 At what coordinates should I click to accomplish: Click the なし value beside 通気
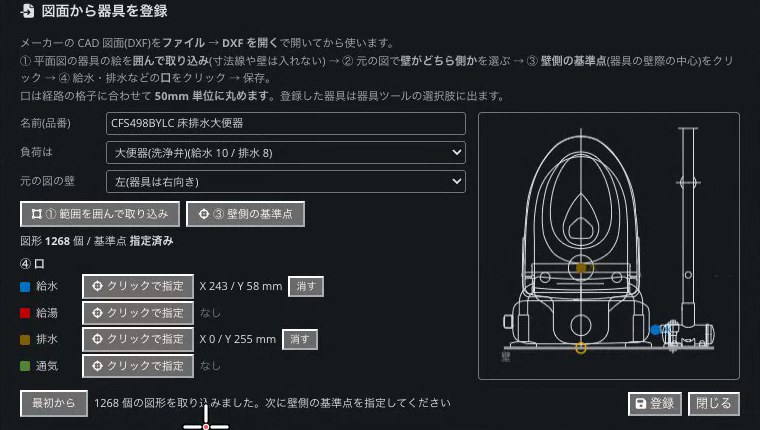pos(210,366)
